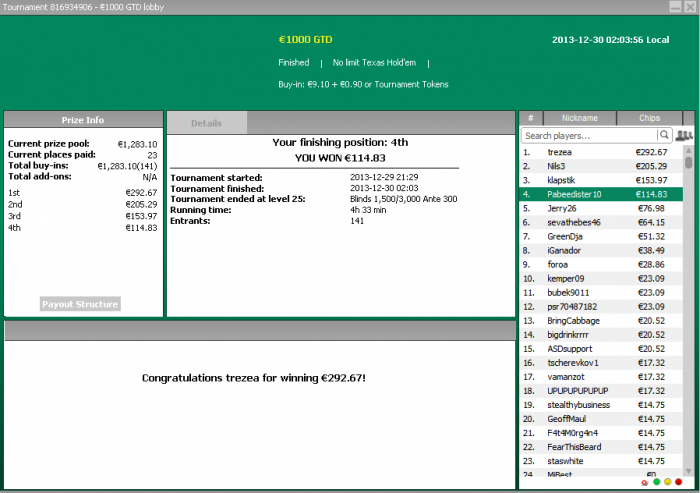Sort players by Nickname column

click(x=579, y=118)
